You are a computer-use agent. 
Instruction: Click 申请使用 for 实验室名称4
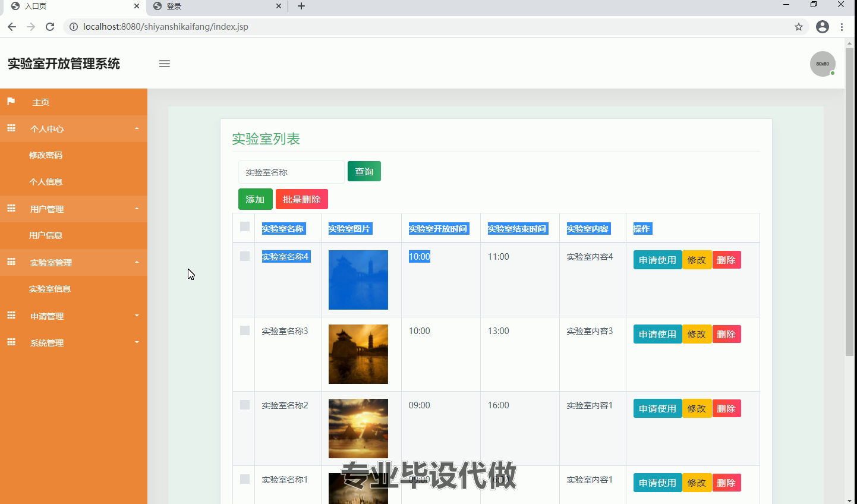tap(657, 260)
